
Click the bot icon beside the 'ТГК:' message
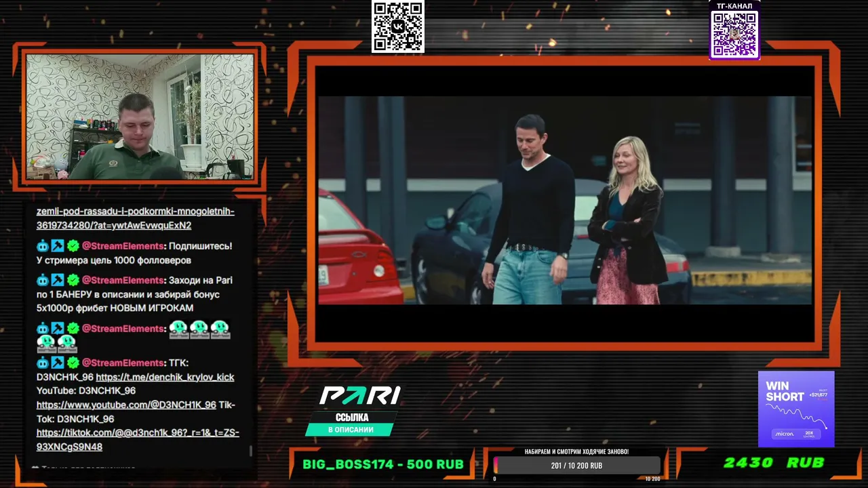(43, 363)
